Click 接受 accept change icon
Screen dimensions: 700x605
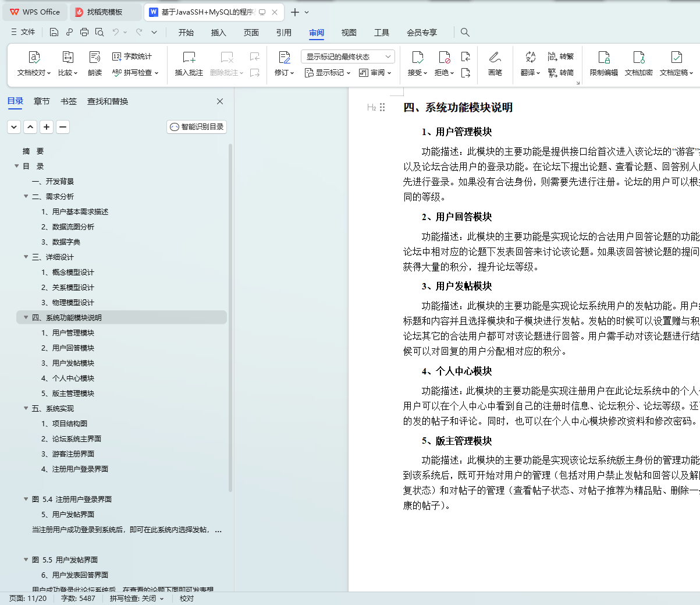click(x=417, y=57)
